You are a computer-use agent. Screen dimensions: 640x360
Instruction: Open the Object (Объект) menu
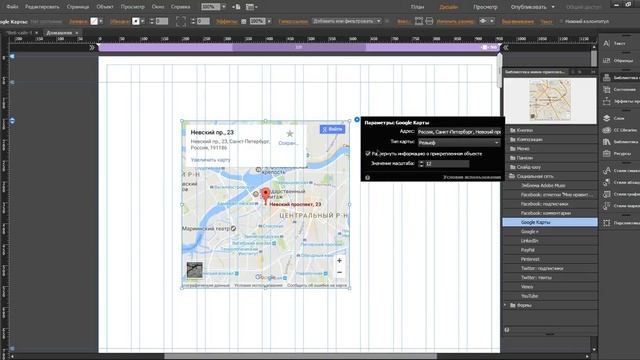(x=105, y=7)
